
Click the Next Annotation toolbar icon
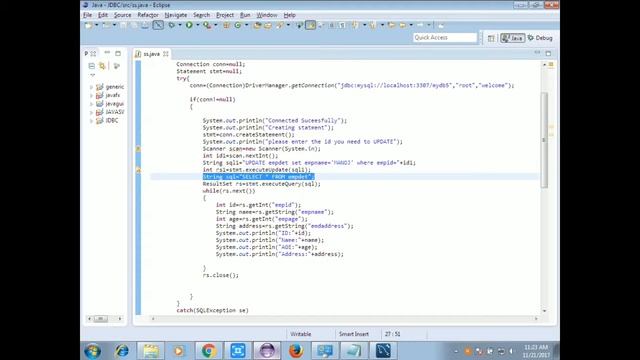[x=354, y=25]
